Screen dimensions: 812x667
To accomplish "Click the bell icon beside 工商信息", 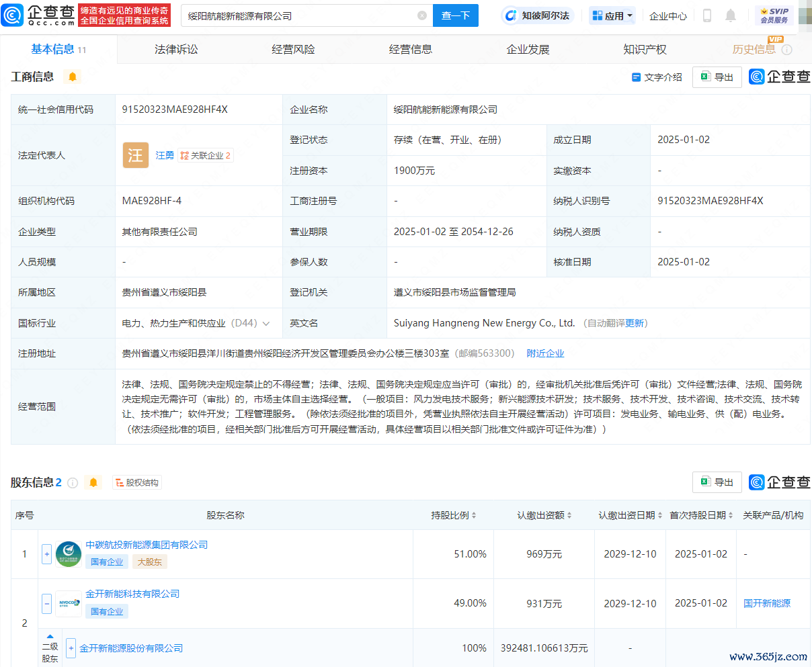I will tap(73, 77).
